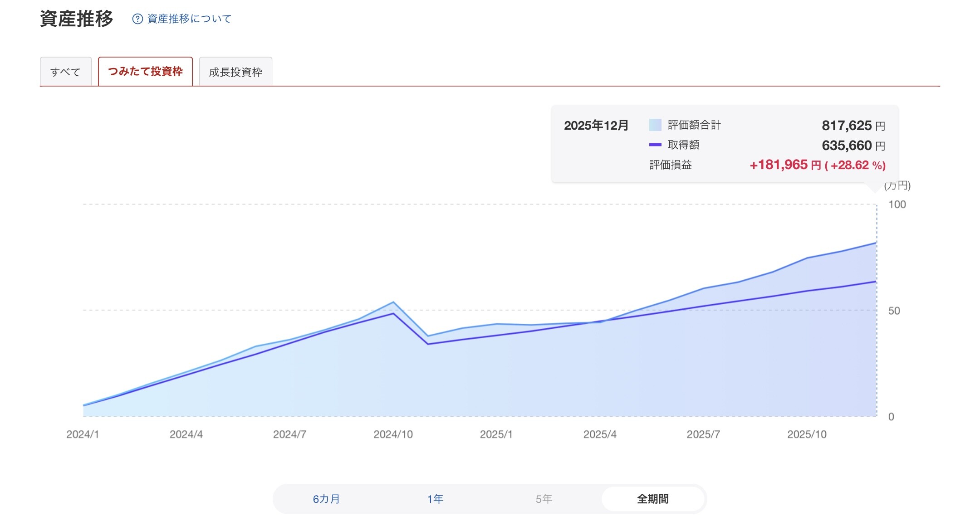Select the 5年 period option
Viewport: 980px width, 521px height.
544,499
